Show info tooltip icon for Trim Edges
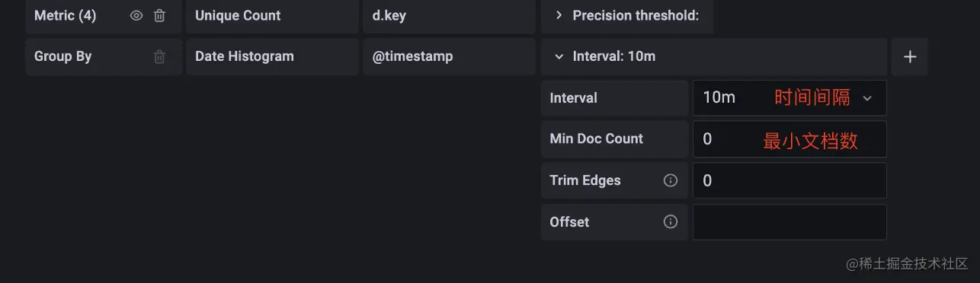The width and height of the screenshot is (980, 283). 671,180
